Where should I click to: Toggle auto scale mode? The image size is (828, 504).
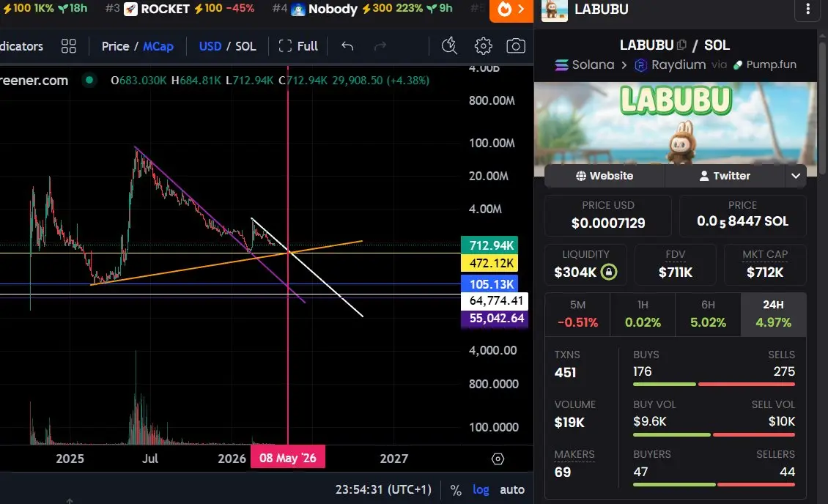coord(512,490)
